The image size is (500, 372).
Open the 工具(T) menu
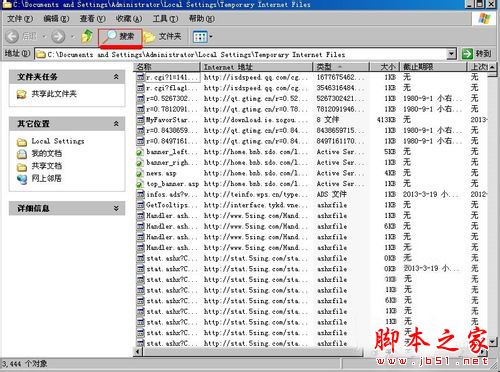165,19
